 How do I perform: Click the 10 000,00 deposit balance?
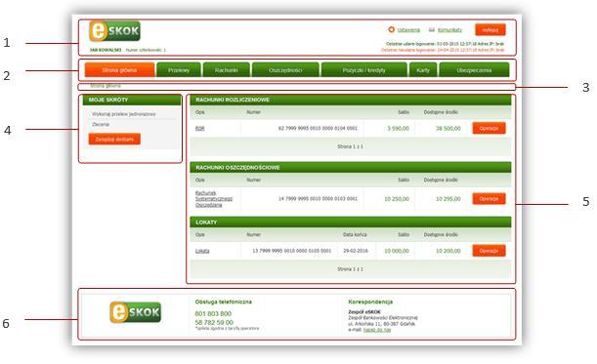point(397,251)
